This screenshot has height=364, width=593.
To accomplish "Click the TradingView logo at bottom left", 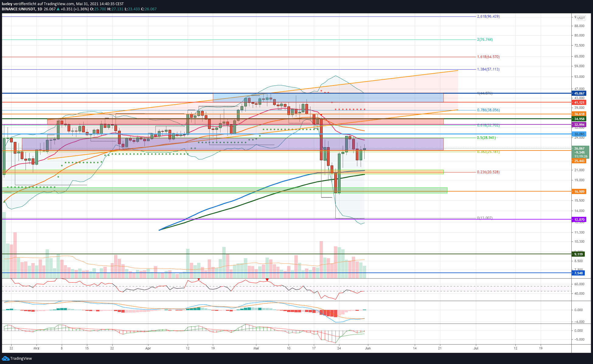I will pos(17,358).
